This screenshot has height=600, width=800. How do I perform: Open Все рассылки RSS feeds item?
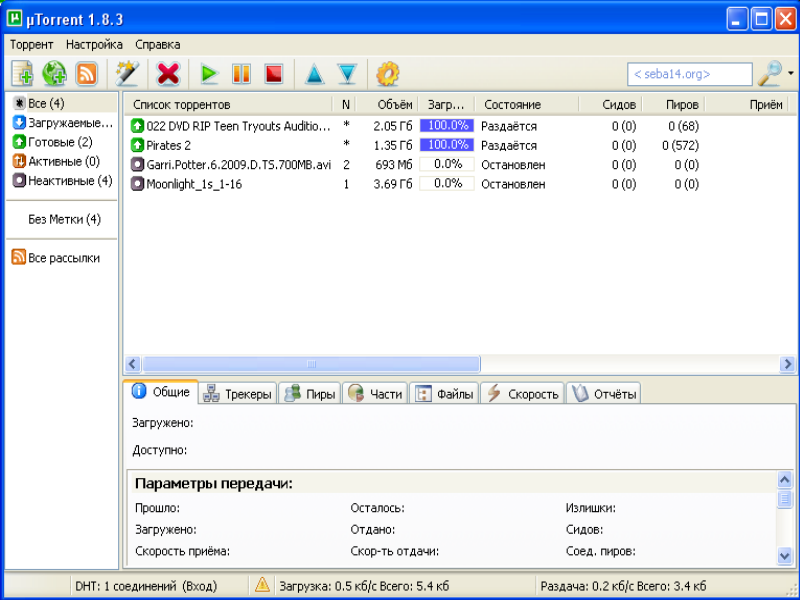pyautogui.click(x=56, y=258)
